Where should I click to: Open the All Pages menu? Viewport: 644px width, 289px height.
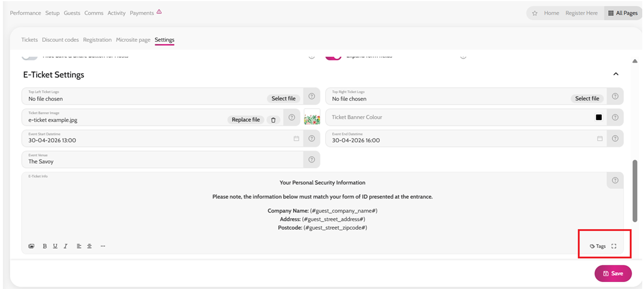(x=623, y=13)
